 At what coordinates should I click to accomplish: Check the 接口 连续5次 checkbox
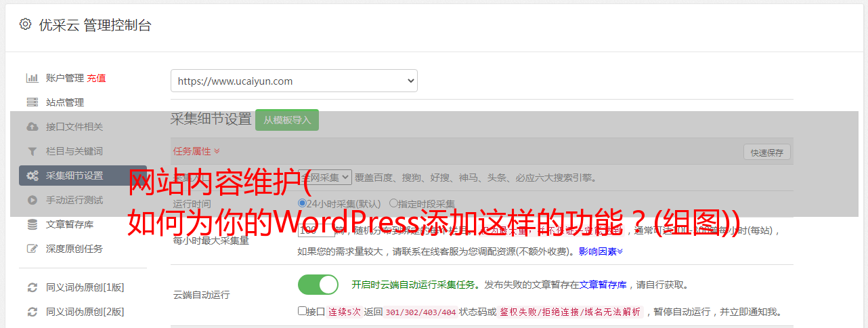click(x=302, y=311)
